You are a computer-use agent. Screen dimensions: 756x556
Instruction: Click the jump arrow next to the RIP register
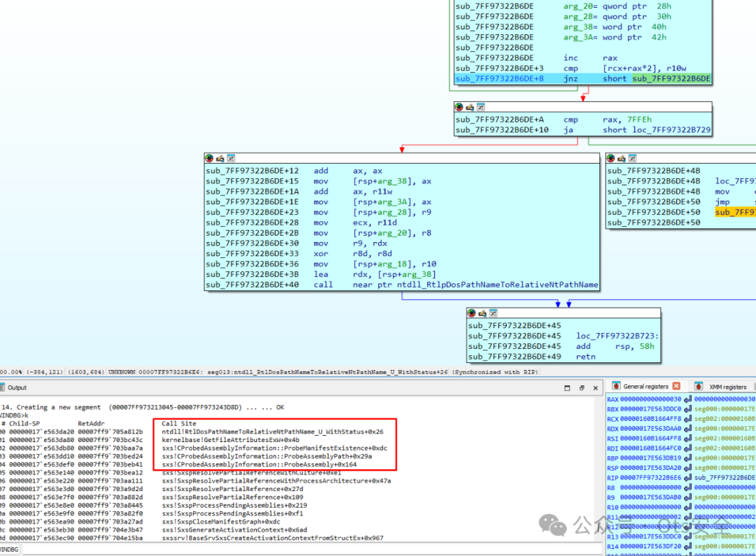pyautogui.click(x=688, y=478)
